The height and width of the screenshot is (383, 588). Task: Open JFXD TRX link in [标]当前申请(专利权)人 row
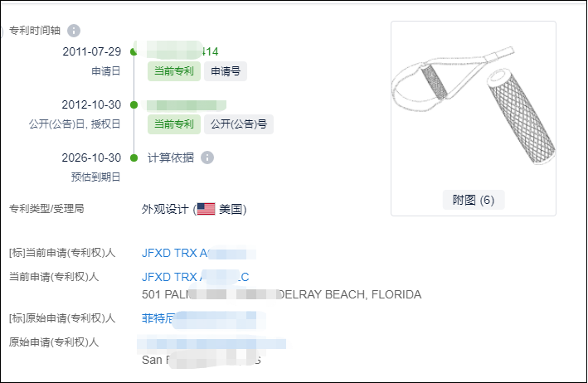point(174,254)
